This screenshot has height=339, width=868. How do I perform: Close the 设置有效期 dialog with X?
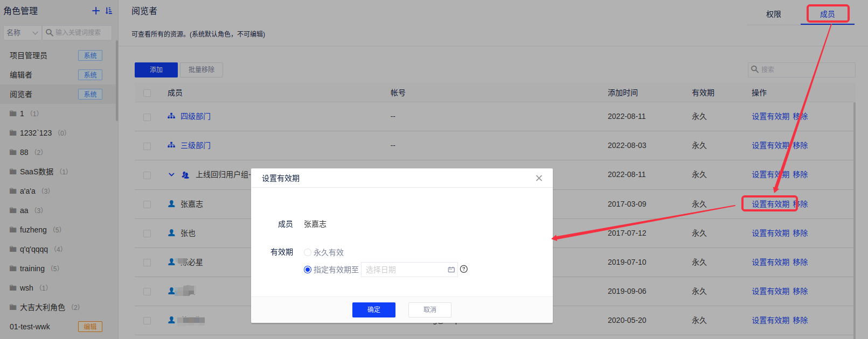click(x=539, y=178)
